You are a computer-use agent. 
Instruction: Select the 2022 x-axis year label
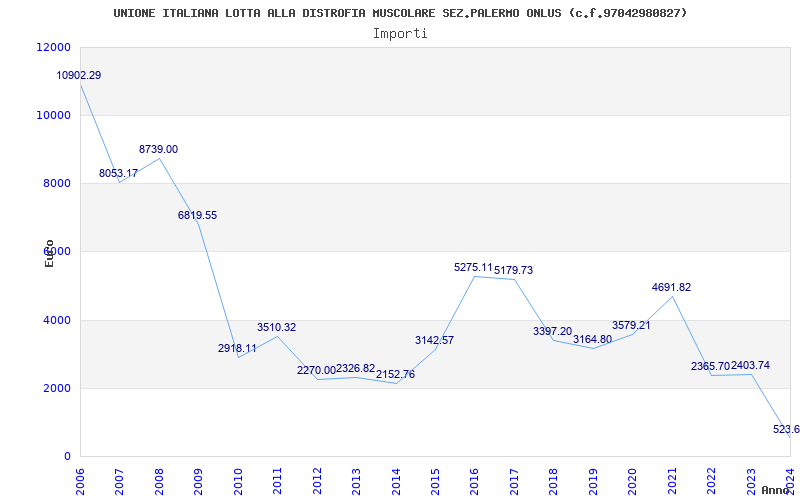pyautogui.click(x=712, y=481)
